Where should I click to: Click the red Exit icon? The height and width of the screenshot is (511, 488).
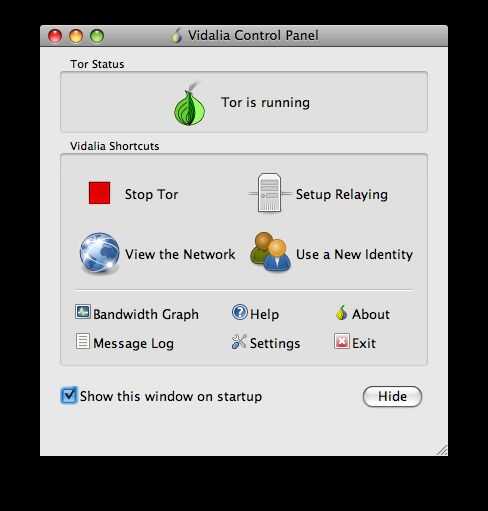tap(342, 341)
